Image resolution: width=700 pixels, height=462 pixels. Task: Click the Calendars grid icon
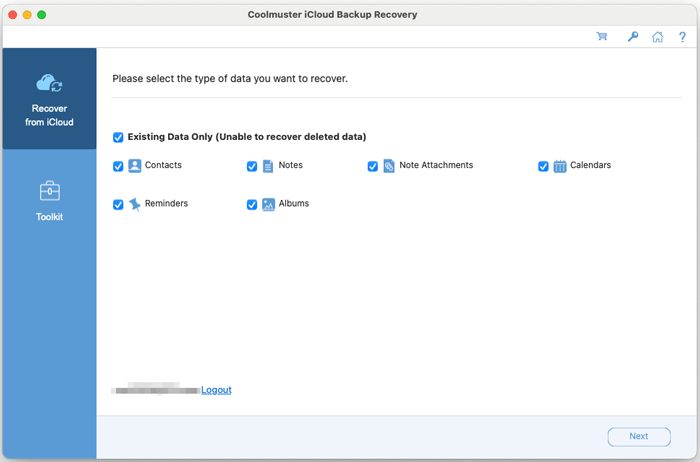click(x=559, y=166)
